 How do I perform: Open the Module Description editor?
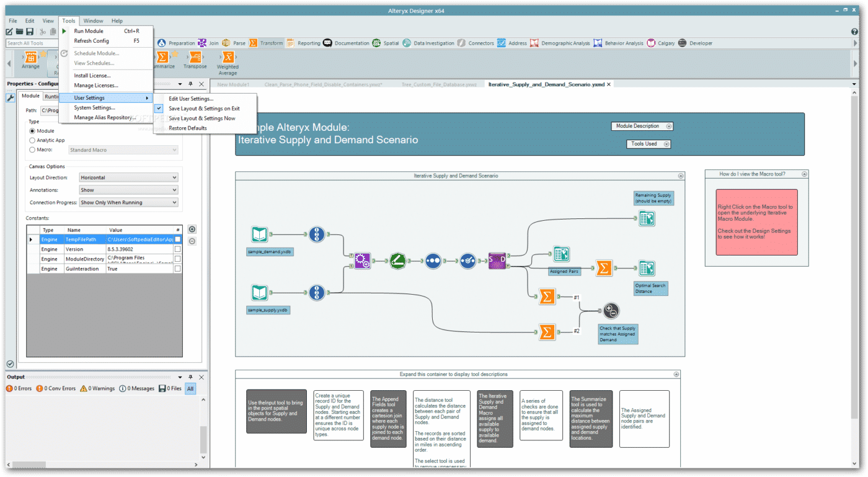tap(642, 126)
